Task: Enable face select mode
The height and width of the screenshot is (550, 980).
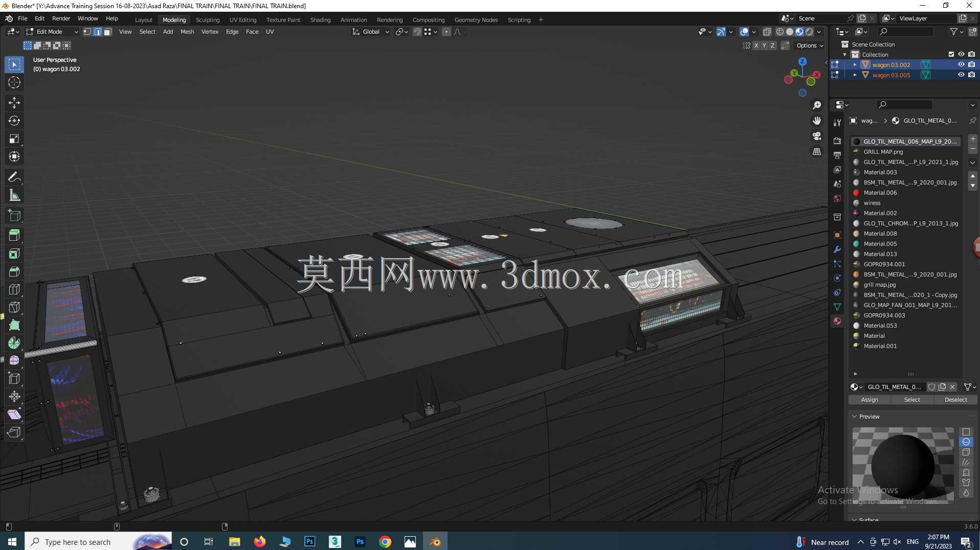Action: tap(107, 32)
